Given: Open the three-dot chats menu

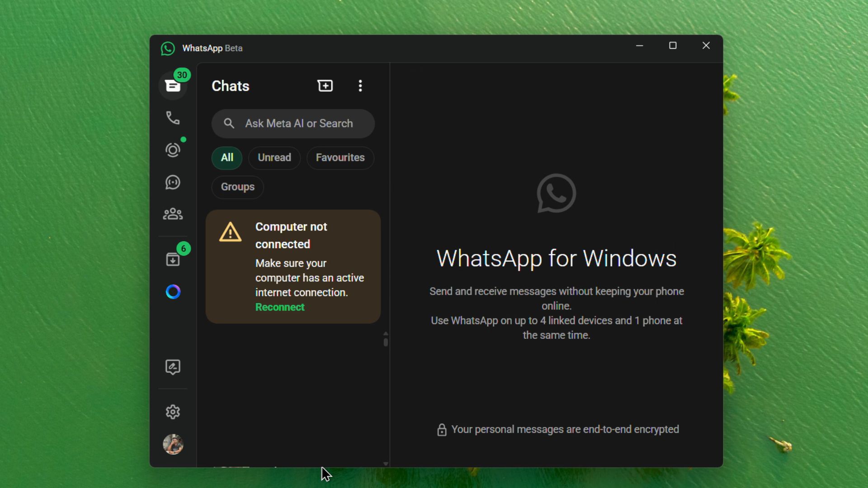Looking at the screenshot, I should pyautogui.click(x=360, y=85).
